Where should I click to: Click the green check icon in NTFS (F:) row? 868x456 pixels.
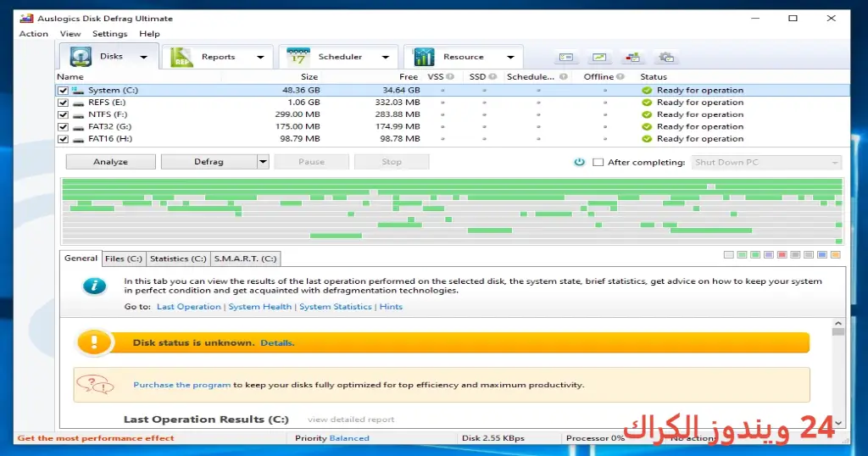(647, 114)
